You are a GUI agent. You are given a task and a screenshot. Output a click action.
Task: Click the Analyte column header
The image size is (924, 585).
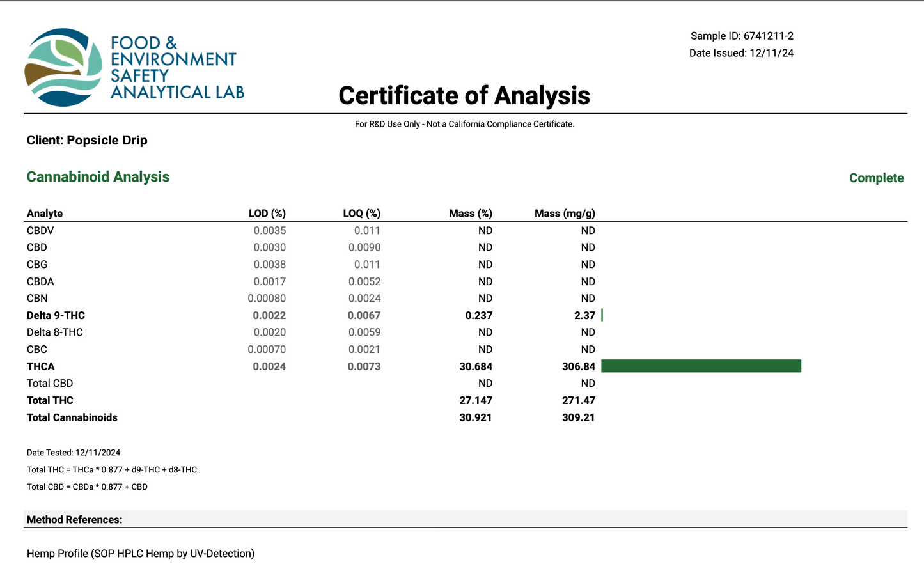tap(45, 214)
